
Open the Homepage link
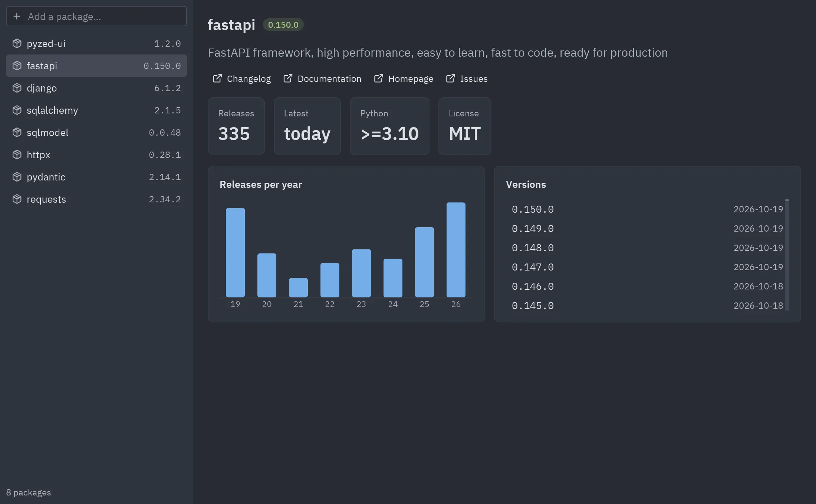pos(404,79)
